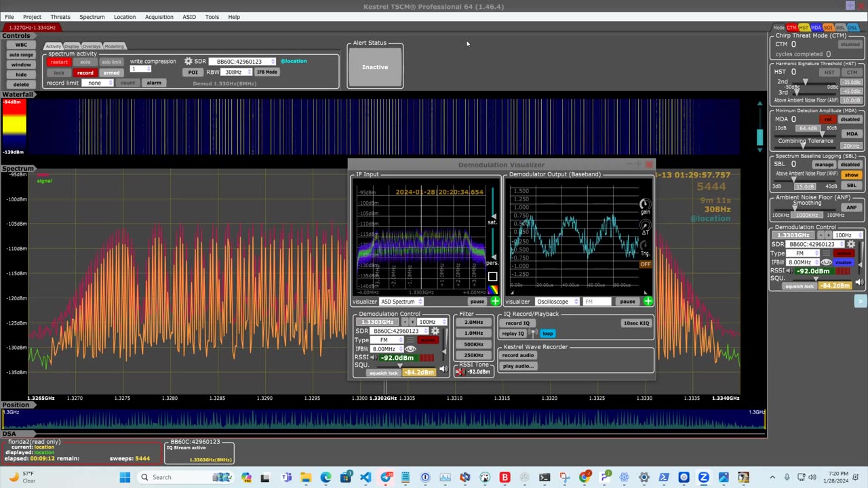Open Zoom from the taskbar
The height and width of the screenshot is (488, 868).
[703, 477]
